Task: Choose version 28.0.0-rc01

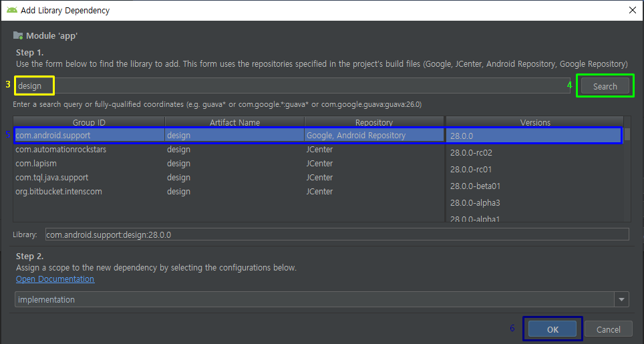Action: [534, 170]
